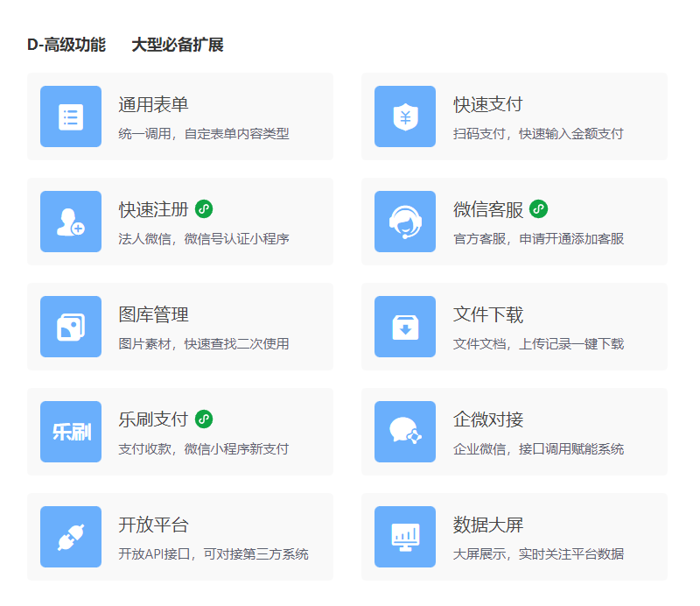Open the 通用表单 title link
This screenshot has width=700, height=606.
click(x=153, y=105)
